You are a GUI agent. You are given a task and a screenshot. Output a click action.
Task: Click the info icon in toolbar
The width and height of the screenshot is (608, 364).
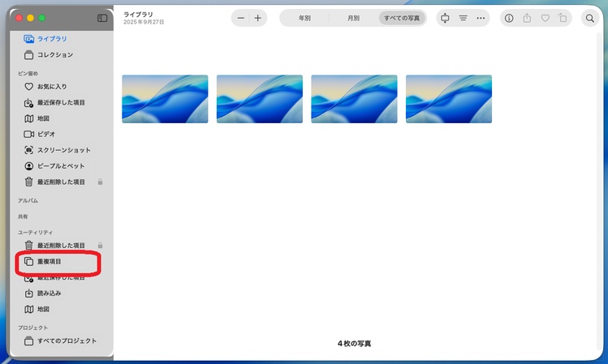[509, 18]
